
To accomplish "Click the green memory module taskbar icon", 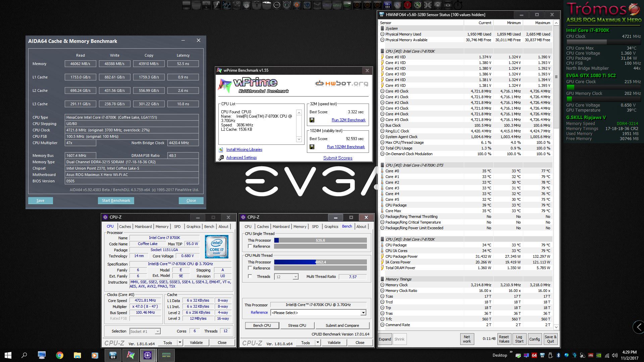I will pos(166,355).
